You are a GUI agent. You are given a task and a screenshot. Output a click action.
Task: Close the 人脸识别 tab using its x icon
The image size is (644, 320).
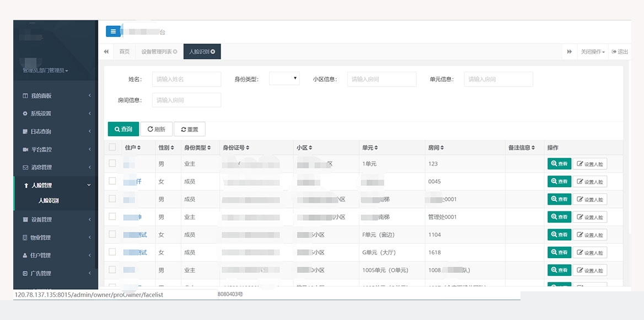pyautogui.click(x=213, y=52)
